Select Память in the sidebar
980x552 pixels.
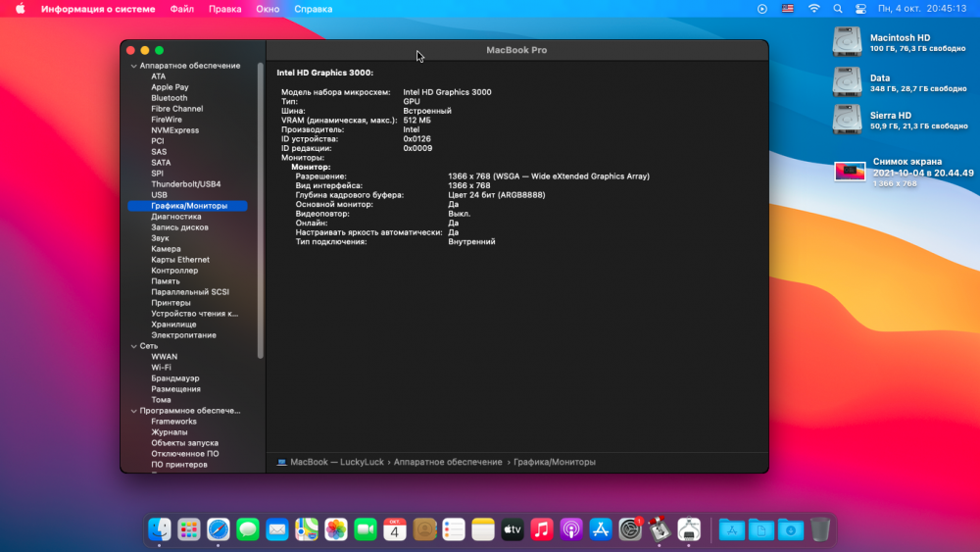click(165, 281)
